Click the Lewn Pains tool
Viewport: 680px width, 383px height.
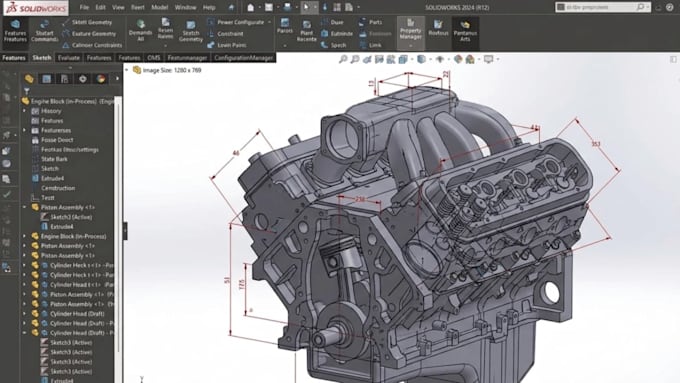(x=227, y=45)
